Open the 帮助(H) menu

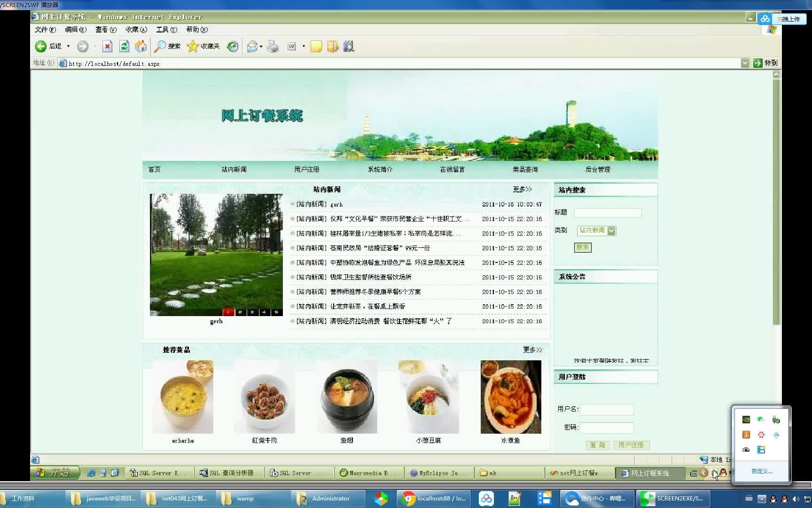[x=197, y=30]
